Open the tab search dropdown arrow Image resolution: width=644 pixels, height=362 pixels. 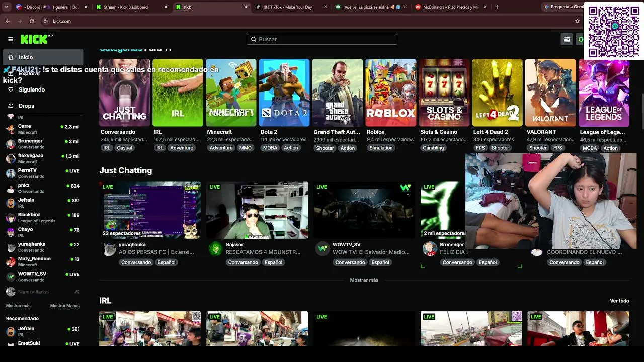pyautogui.click(x=7, y=7)
